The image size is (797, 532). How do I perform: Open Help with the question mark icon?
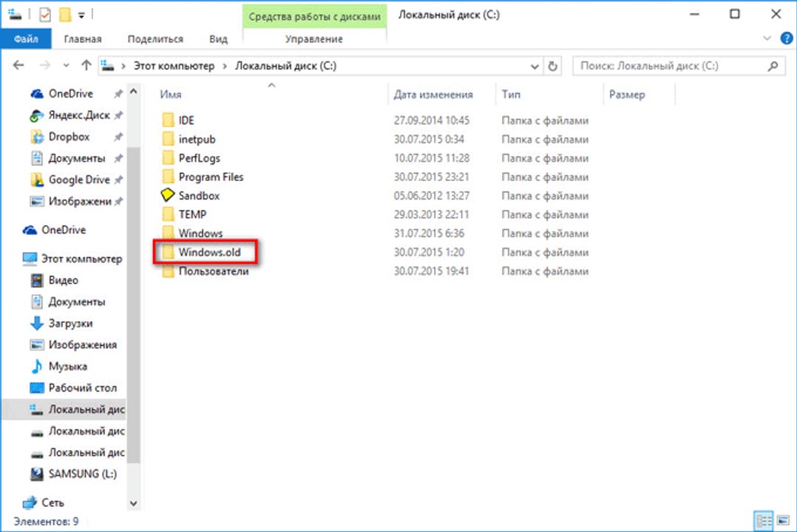click(x=787, y=38)
